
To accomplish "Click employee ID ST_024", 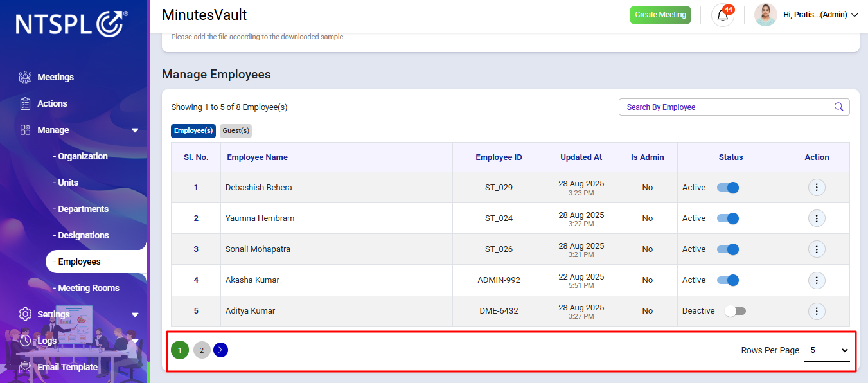I will tap(499, 218).
